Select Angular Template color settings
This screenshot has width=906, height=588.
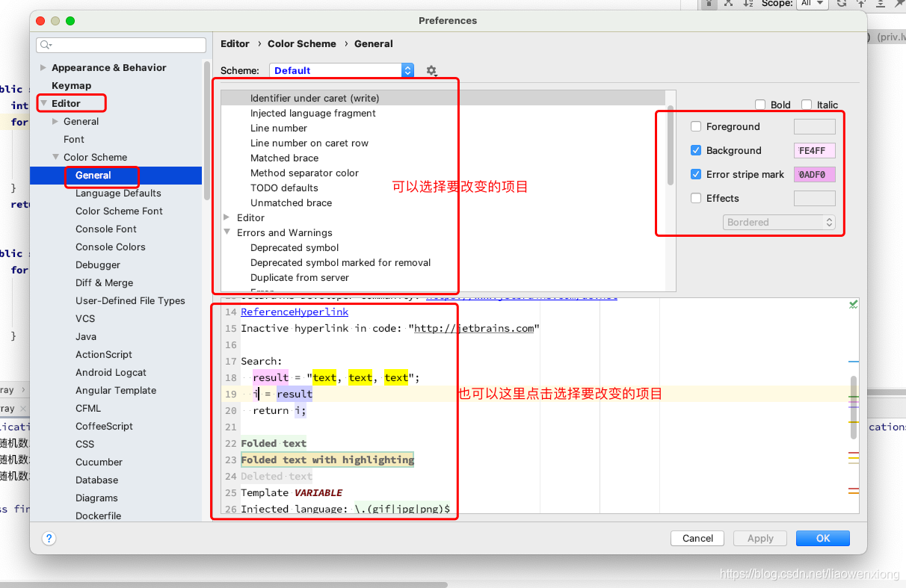click(116, 390)
